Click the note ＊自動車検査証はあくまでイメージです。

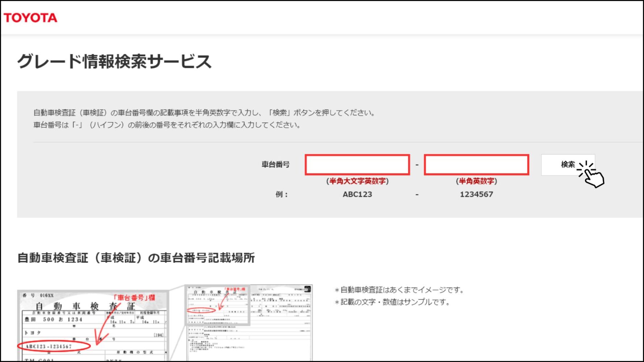(399, 290)
